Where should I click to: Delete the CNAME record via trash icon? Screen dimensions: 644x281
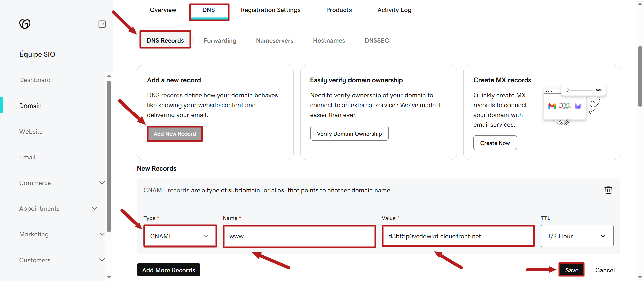[x=608, y=190]
